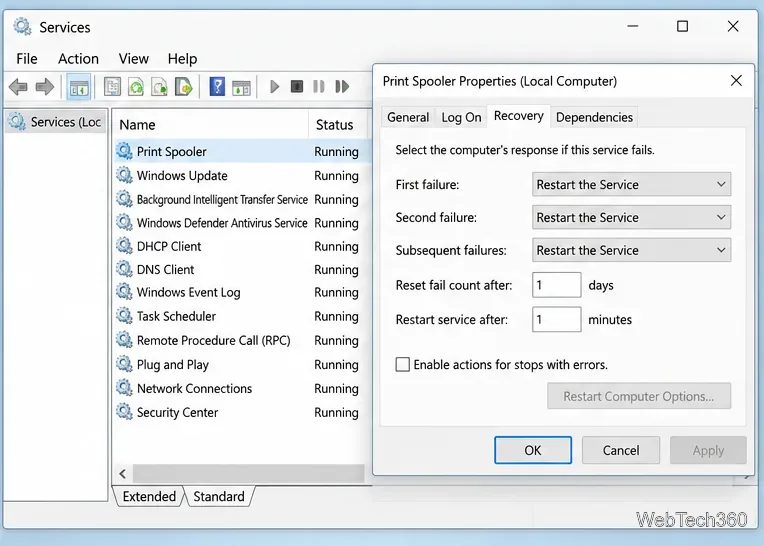Image resolution: width=764 pixels, height=546 pixels.
Task: Click the horizontal scrollbar left arrow
Action: 123,473
